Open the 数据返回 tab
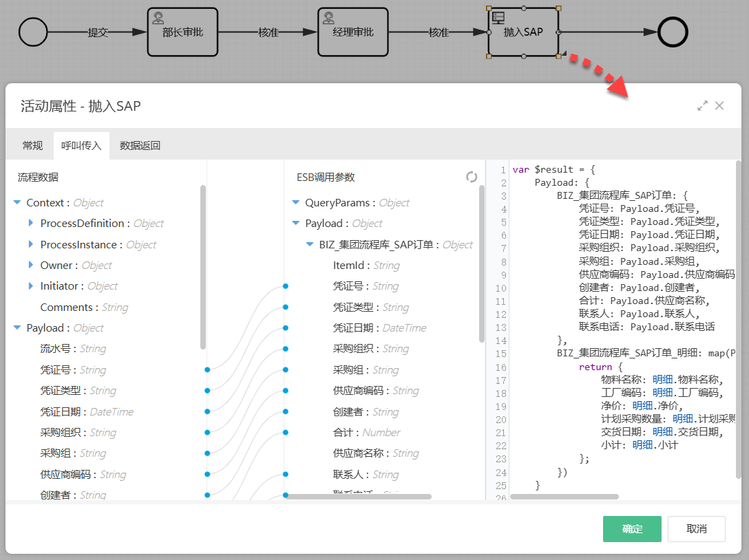 point(140,145)
